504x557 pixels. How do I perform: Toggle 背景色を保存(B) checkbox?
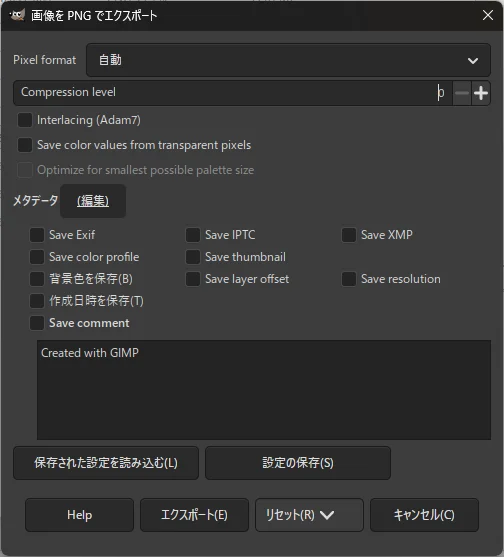(x=37, y=279)
